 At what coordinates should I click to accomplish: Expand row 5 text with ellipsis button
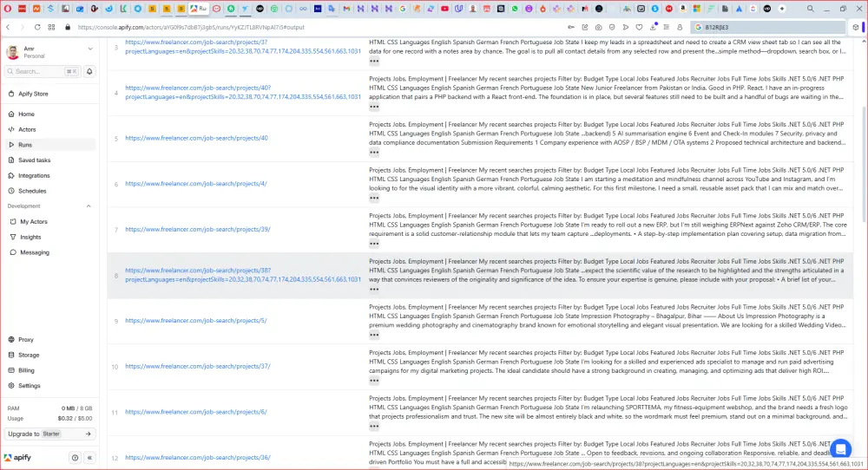coord(374,153)
